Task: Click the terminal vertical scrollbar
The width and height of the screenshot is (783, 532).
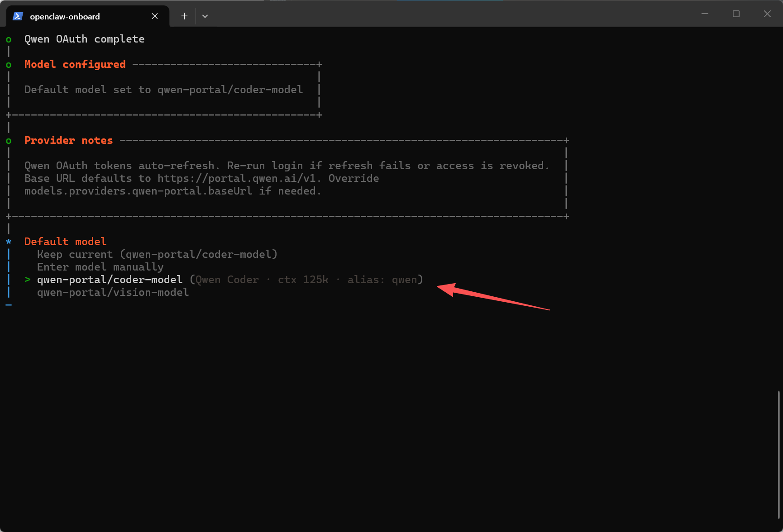Action: [779, 454]
